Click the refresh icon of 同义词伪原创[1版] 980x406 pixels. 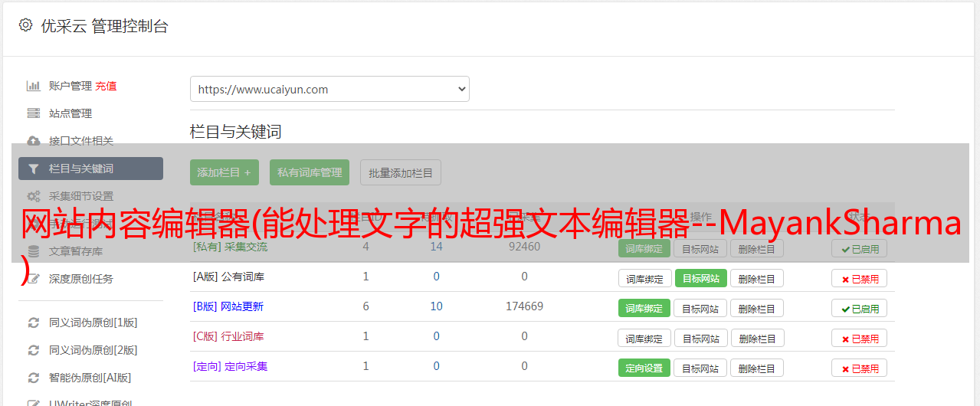(x=33, y=323)
